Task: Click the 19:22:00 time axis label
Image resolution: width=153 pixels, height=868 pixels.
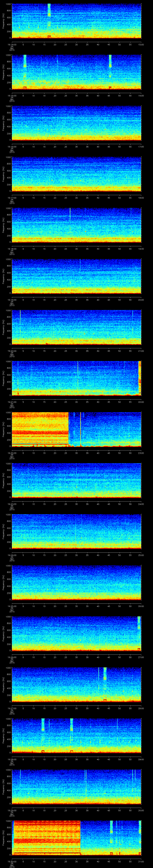Action: tap(12, 453)
